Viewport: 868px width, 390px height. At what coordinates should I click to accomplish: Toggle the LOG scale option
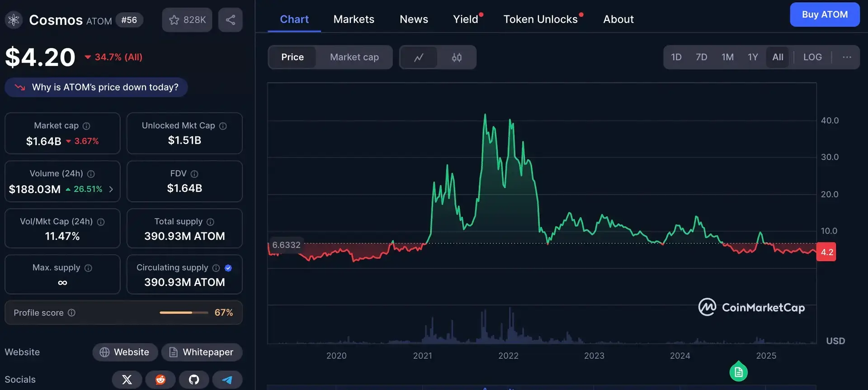click(812, 57)
